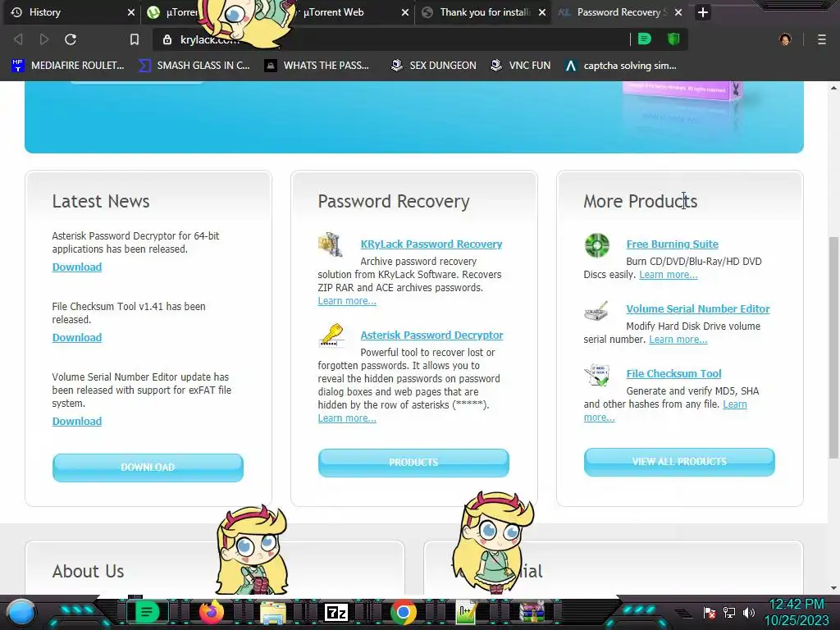Open the browser hamburger menu

[822, 39]
